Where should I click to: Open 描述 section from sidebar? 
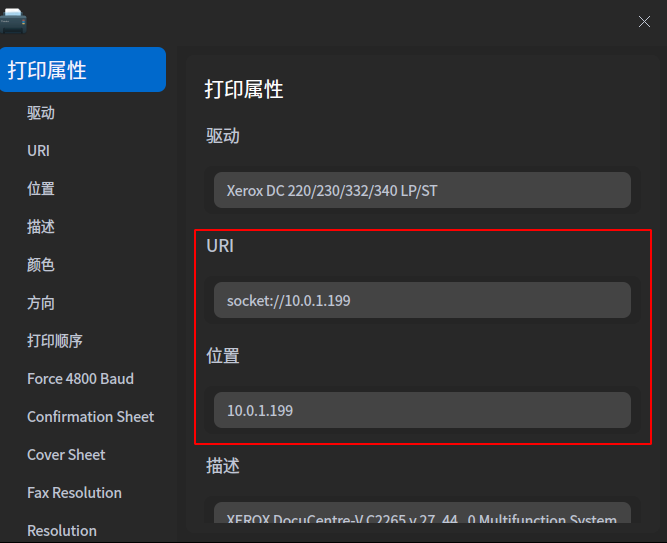(x=41, y=227)
